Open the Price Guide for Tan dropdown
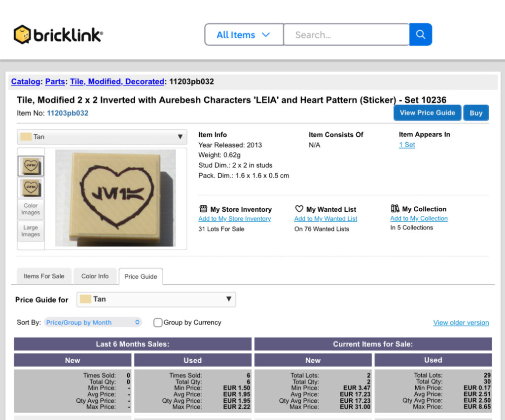Screen dimensions: 505x420 (x=156, y=299)
